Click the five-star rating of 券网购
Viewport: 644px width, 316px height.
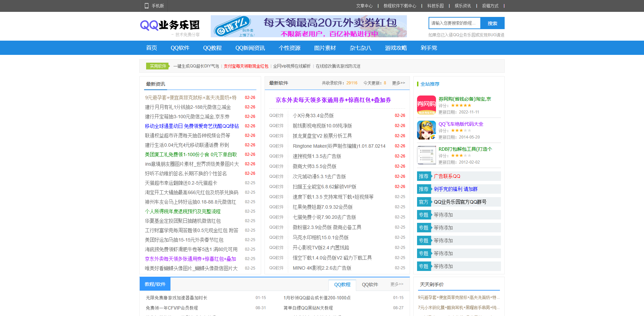[x=461, y=105]
